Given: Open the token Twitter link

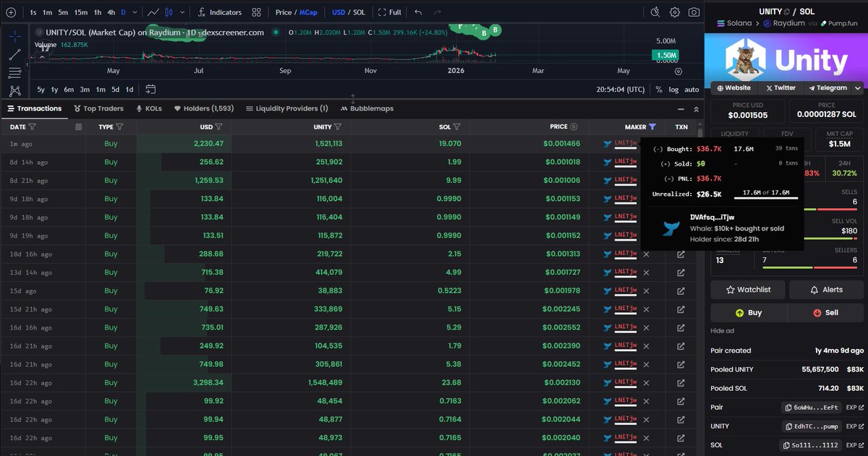Looking at the screenshot, I should tap(780, 88).
